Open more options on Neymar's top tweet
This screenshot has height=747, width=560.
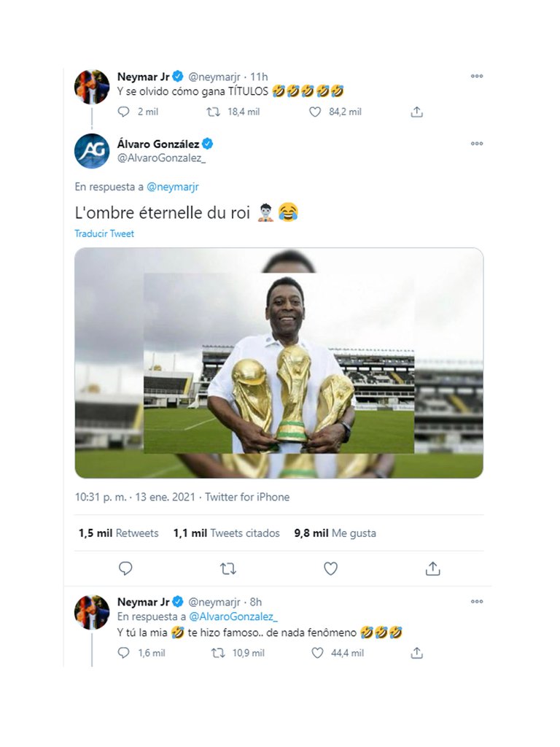tap(477, 76)
